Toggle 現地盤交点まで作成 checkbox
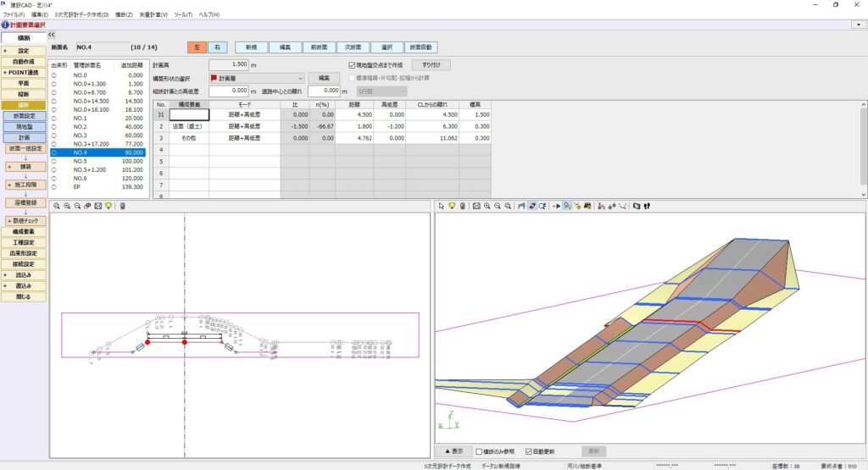 [353, 64]
